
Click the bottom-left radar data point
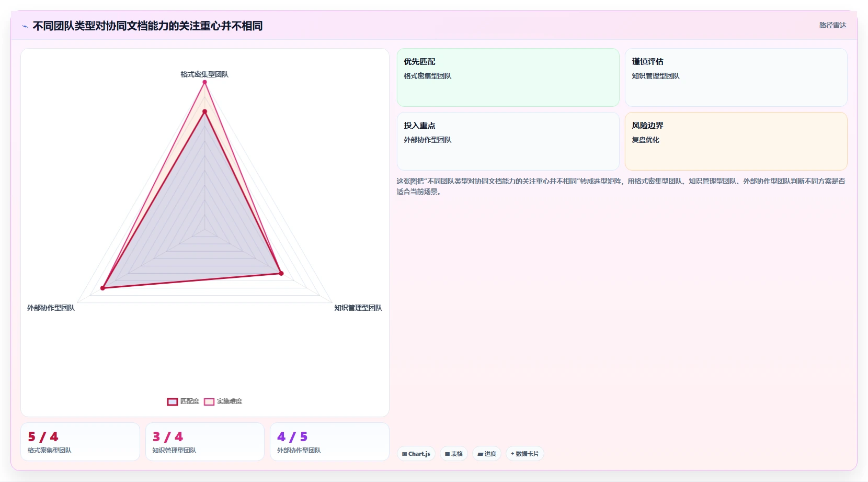(x=103, y=288)
